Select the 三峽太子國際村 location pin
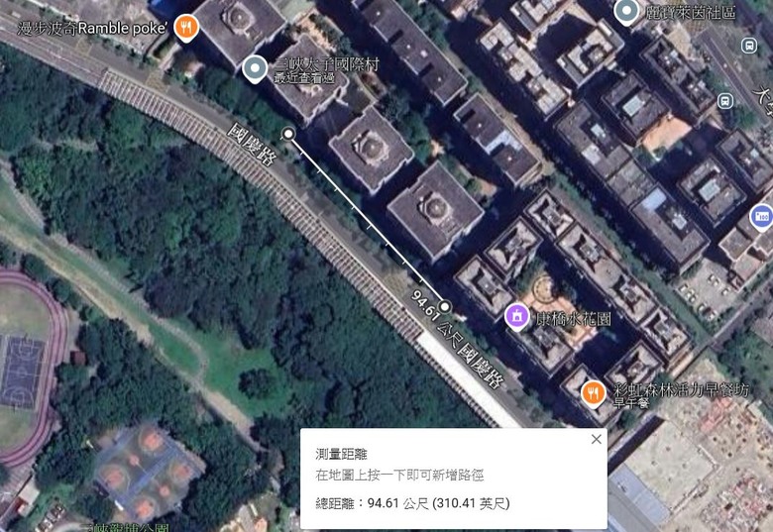The height and width of the screenshot is (532, 773). click(x=255, y=68)
